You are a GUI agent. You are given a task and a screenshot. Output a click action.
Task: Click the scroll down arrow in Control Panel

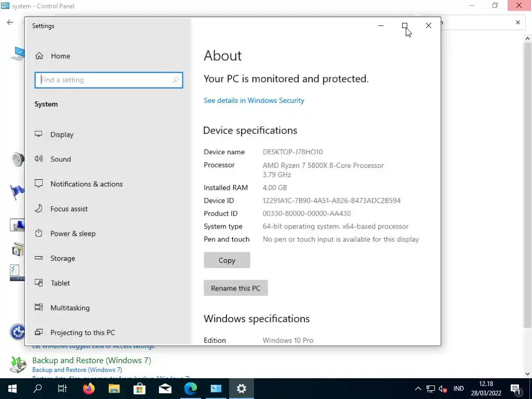527,374
